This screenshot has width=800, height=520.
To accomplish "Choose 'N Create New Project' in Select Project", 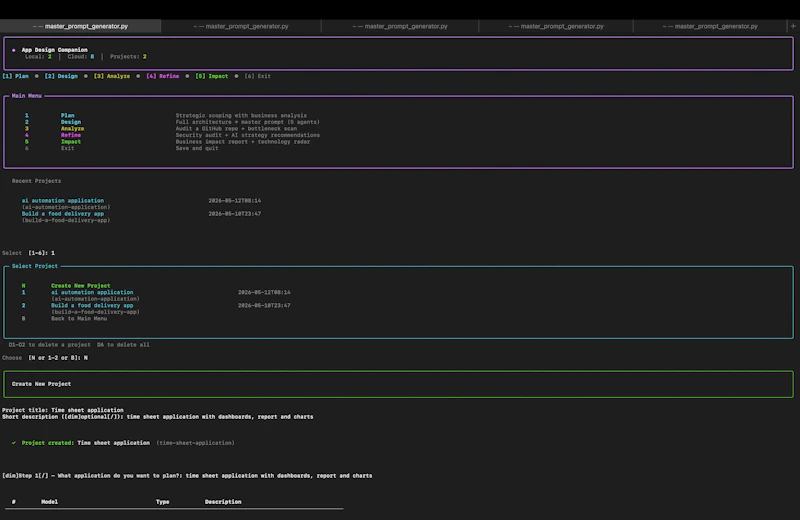I will 66,286.
